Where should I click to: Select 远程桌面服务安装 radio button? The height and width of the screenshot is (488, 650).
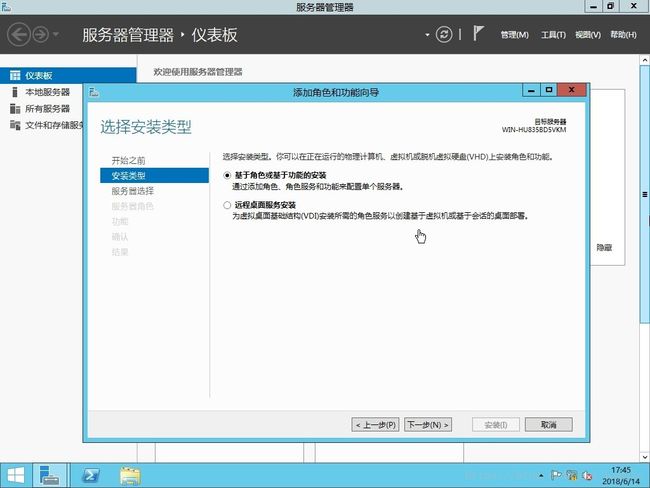(x=227, y=205)
